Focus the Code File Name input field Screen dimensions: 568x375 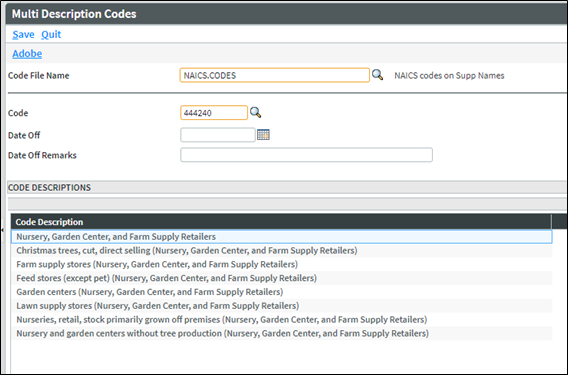point(275,75)
